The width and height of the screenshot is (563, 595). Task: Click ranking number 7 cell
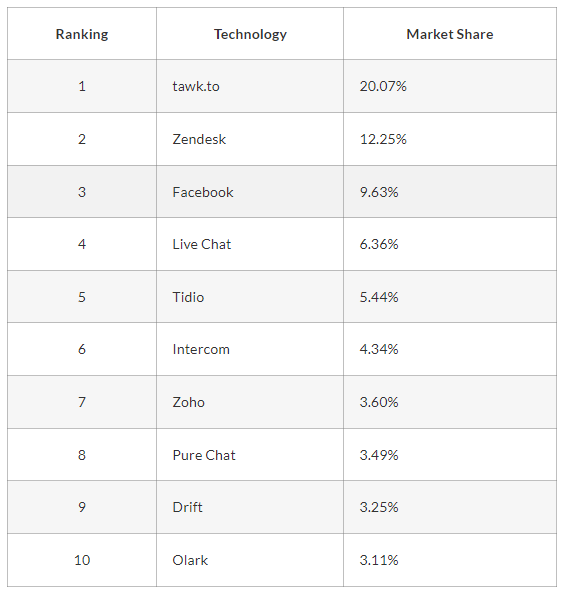pyautogui.click(x=82, y=402)
